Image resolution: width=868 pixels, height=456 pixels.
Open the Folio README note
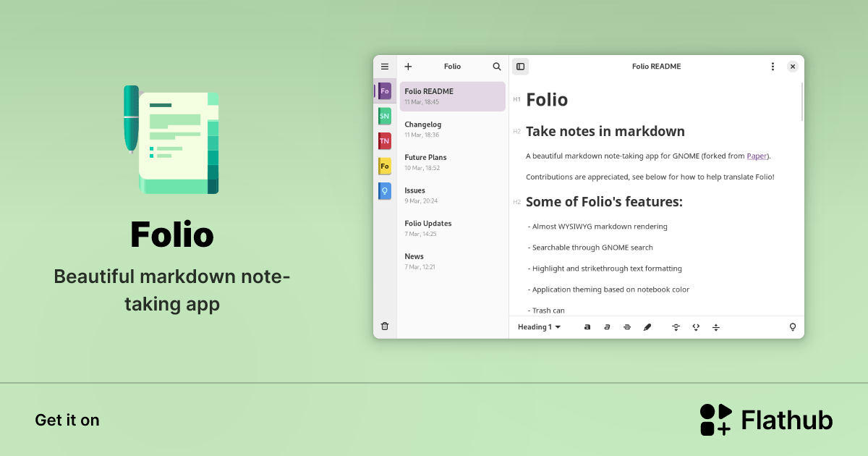453,96
